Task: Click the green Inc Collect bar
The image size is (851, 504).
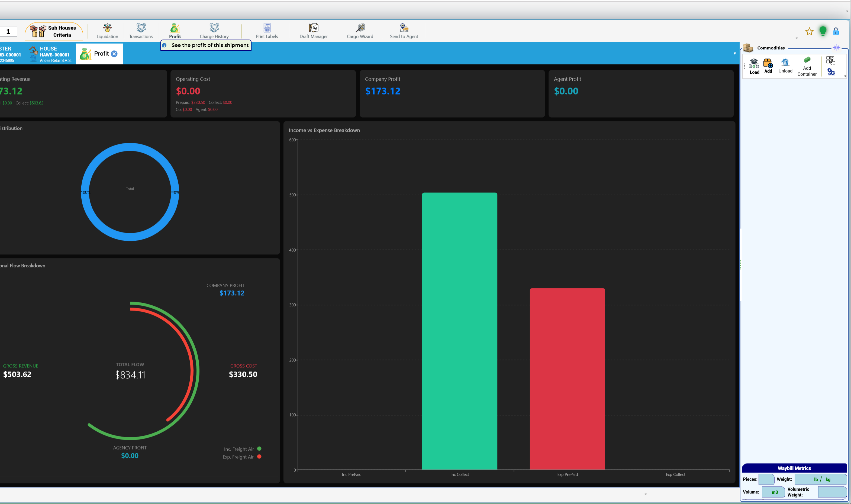Action: pyautogui.click(x=459, y=331)
